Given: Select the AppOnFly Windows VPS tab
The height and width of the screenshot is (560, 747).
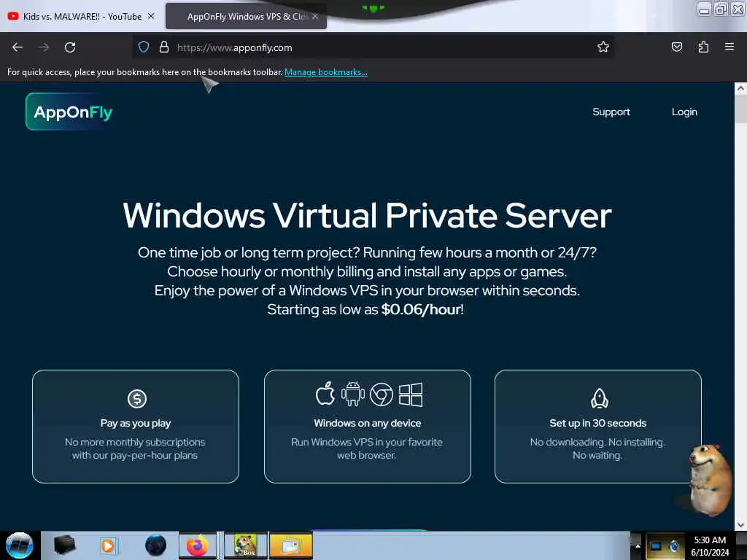Looking at the screenshot, I should (x=247, y=17).
